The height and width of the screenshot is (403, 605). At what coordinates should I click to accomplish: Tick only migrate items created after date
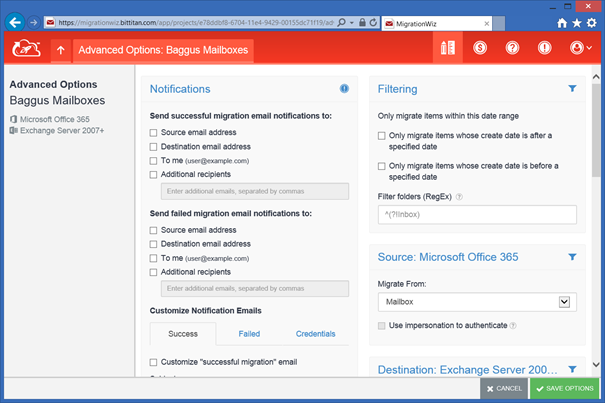click(x=382, y=135)
